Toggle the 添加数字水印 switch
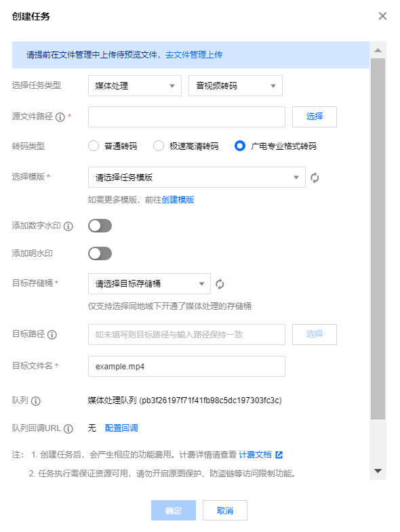Image resolution: width=400 pixels, height=532 pixels. (x=100, y=226)
